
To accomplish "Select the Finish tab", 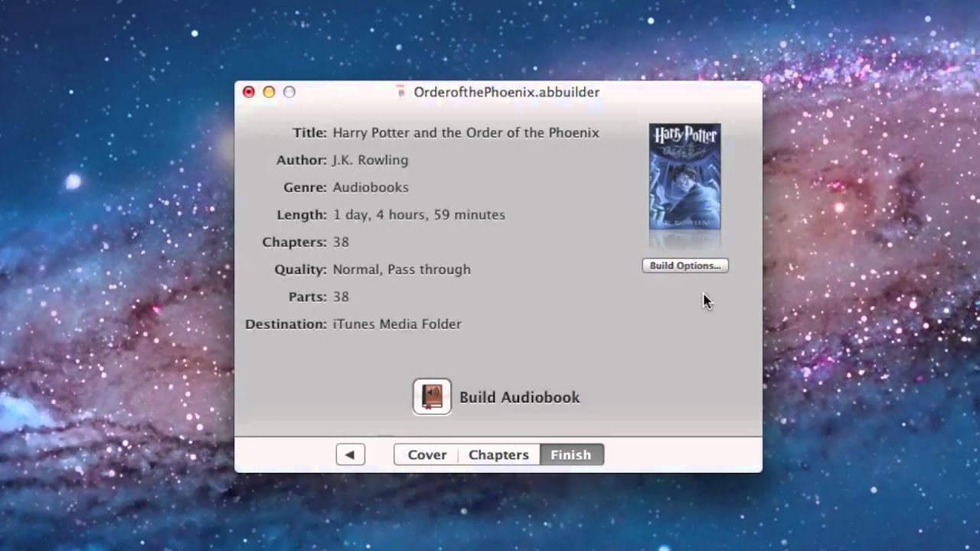I will (571, 455).
